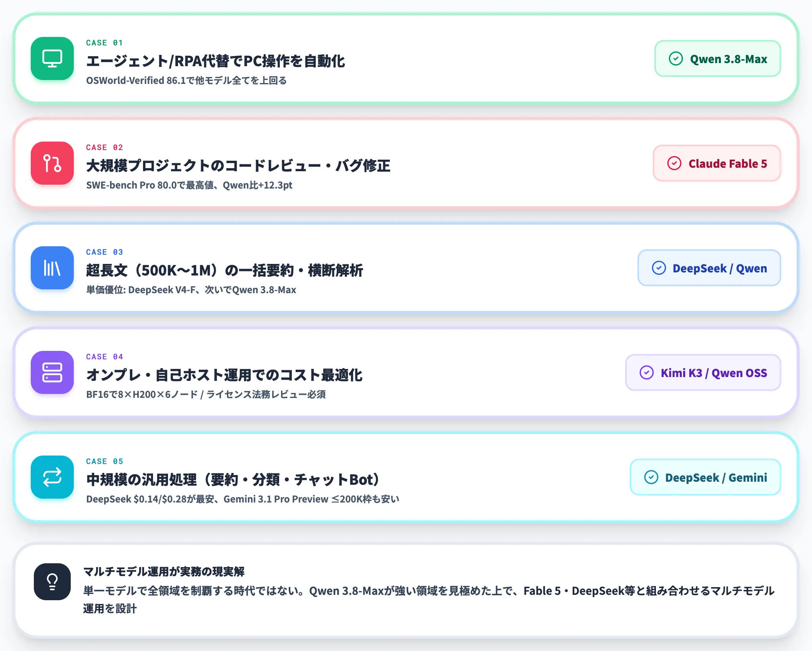This screenshot has height=651, width=812.
Task: Click heading エージェント/RPA代替でPC操作を自動化
Action: (x=215, y=61)
